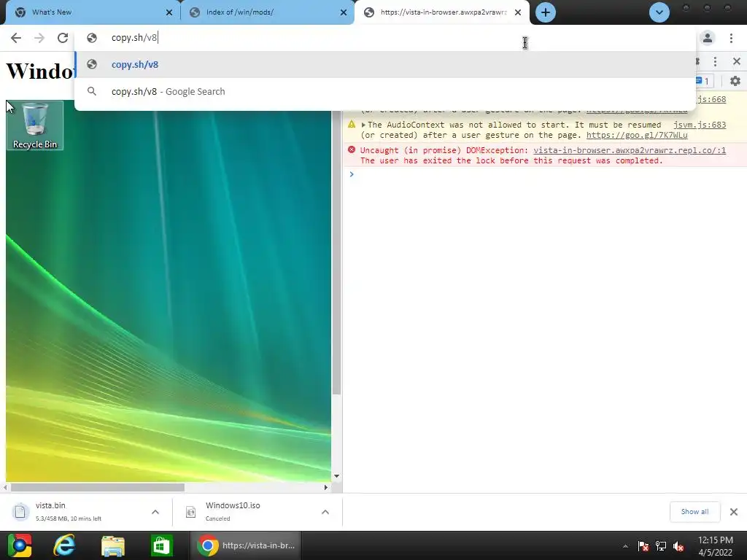Click the jsvm.js:668 source link
This screenshot has height=560, width=747.
[711, 99]
